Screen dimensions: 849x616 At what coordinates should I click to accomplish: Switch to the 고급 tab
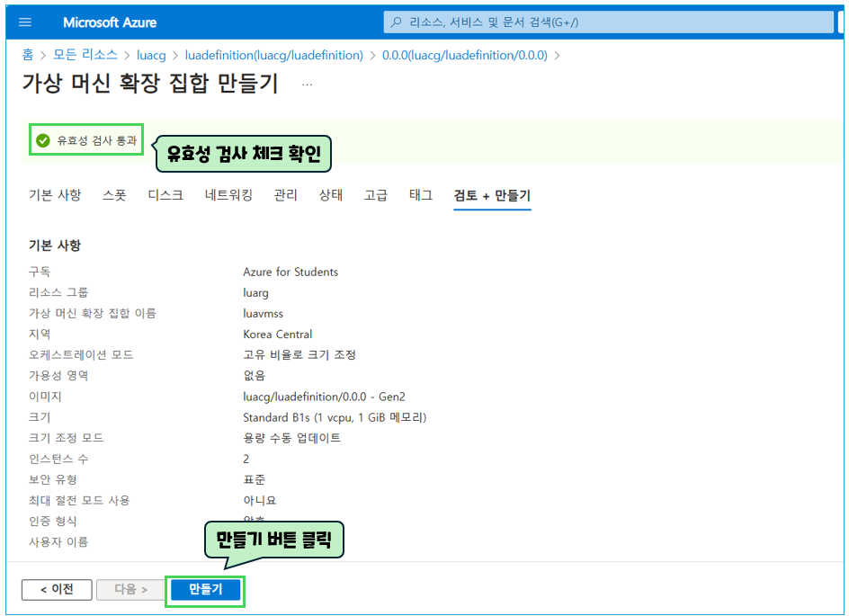tap(376, 195)
